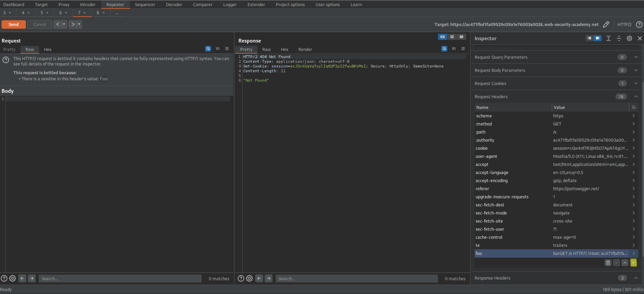
Task: Open the Comparer tab
Action: (203, 5)
